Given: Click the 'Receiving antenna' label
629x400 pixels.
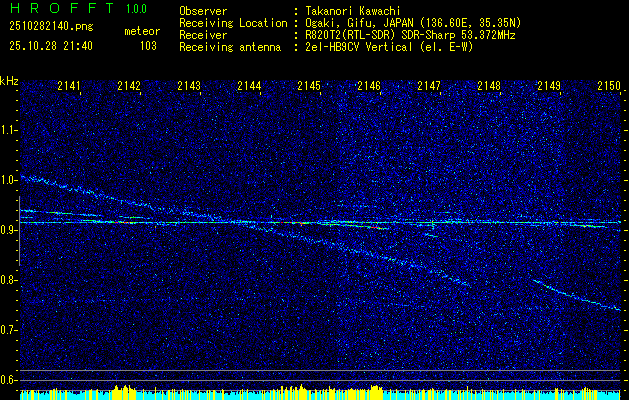Looking at the screenshot, I should (230, 47).
